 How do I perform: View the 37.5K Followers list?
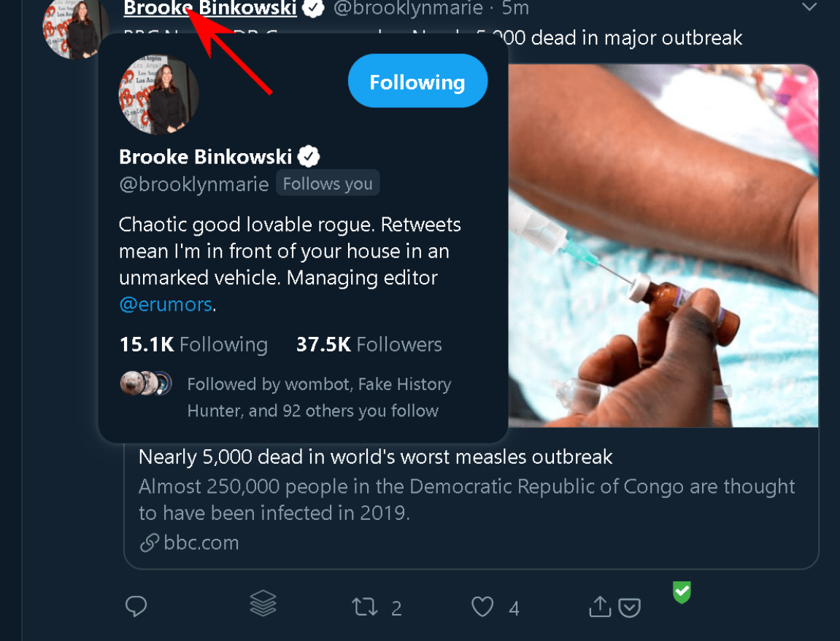(369, 344)
